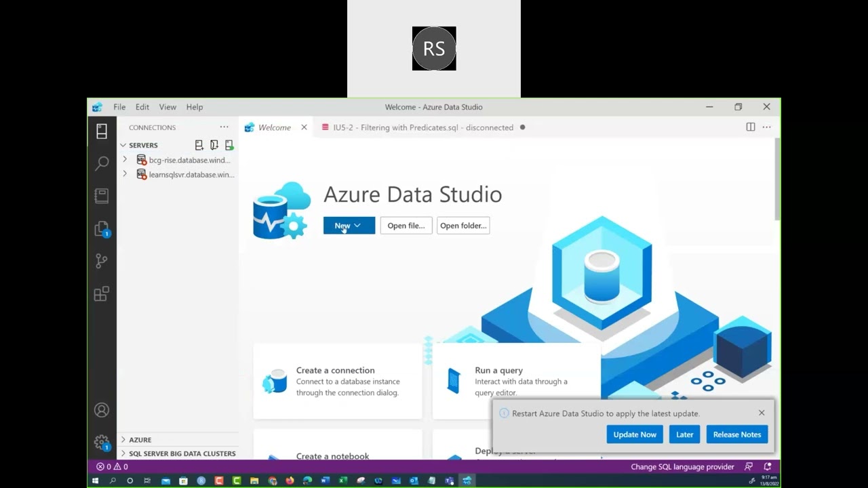Open Firefox from the taskbar
The height and width of the screenshot is (488, 868).
coord(290,481)
